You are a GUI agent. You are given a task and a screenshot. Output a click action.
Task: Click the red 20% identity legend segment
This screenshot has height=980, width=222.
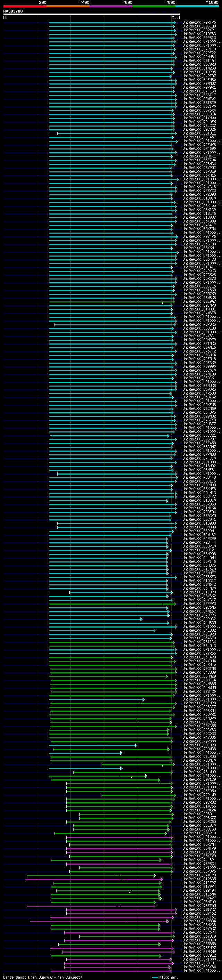(25, 7)
